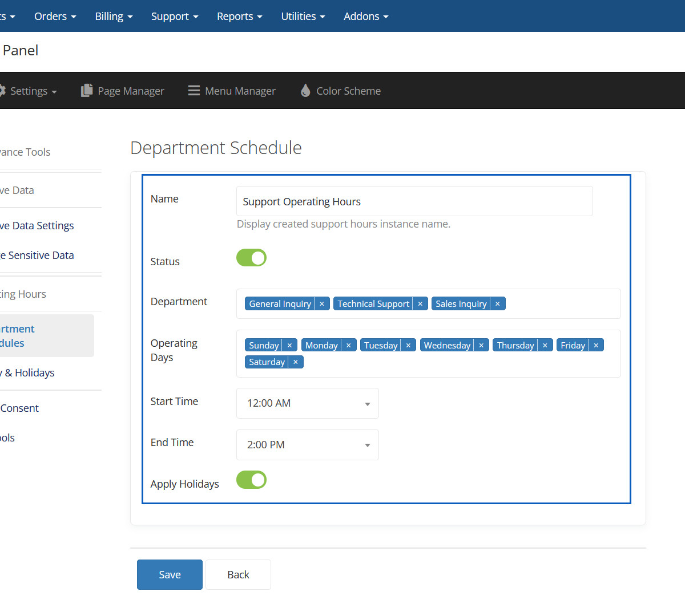The image size is (685, 616).
Task: Expand the End Time dropdown
Action: [307, 445]
